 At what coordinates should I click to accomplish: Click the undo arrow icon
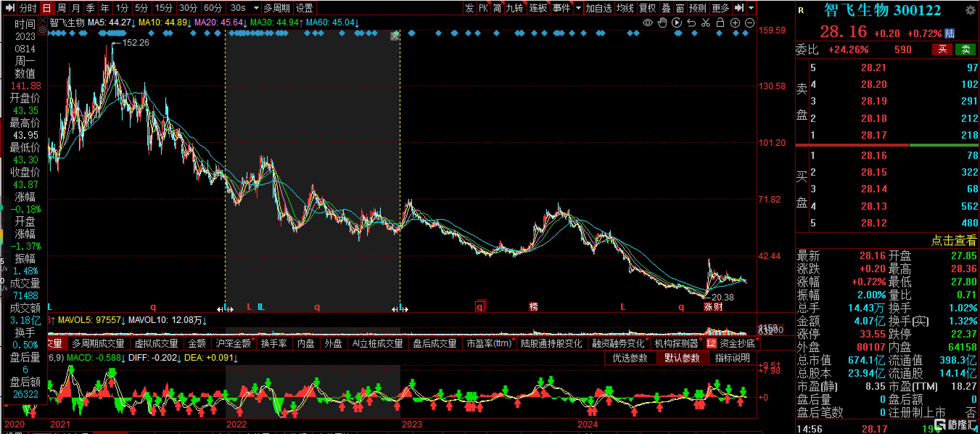(x=691, y=23)
